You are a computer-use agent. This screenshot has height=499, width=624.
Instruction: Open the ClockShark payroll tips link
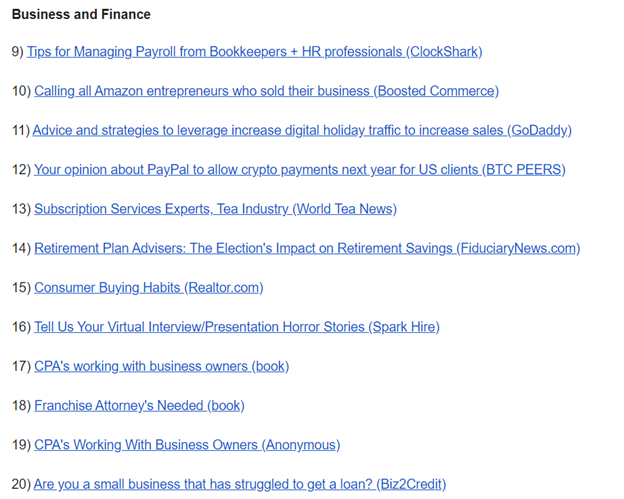click(x=255, y=52)
